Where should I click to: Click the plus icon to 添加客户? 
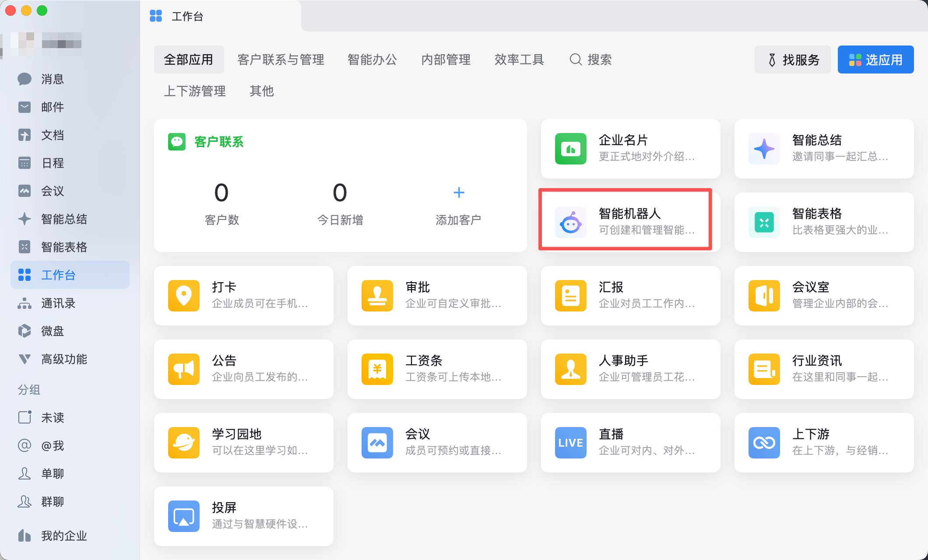click(x=458, y=192)
